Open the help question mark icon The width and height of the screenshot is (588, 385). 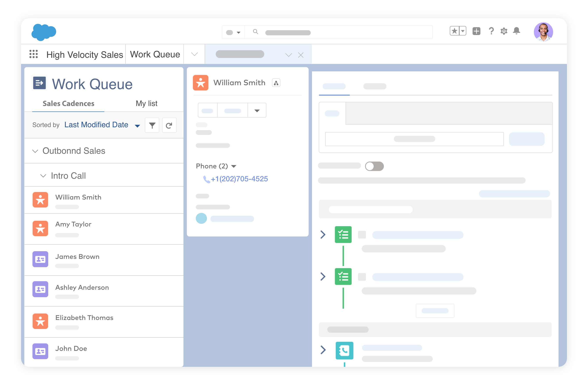click(491, 31)
